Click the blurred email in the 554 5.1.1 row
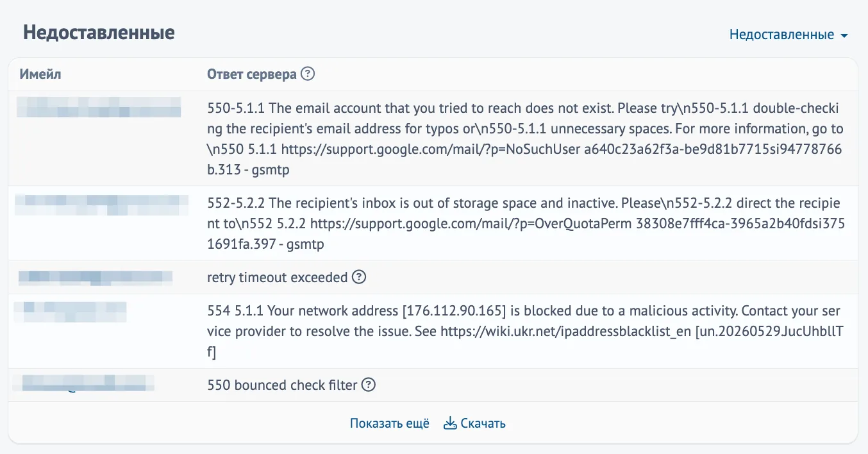Viewport: 868px width, 454px height. pos(71,311)
